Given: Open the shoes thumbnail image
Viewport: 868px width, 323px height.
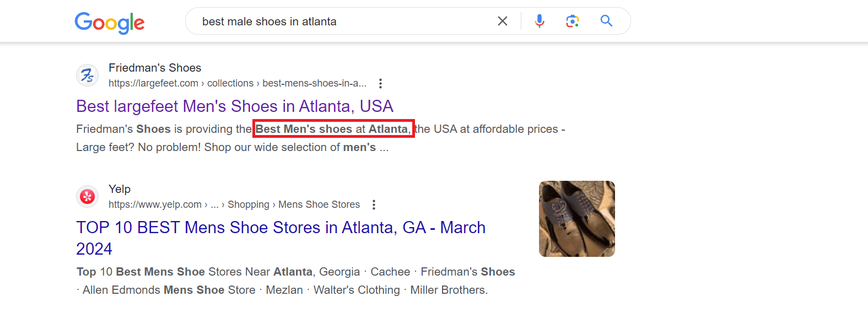Looking at the screenshot, I should (576, 219).
